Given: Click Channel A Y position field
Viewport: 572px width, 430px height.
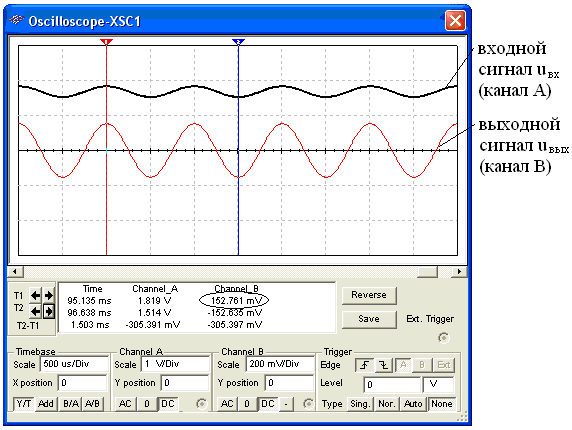Looking at the screenshot, I should 185,383.
